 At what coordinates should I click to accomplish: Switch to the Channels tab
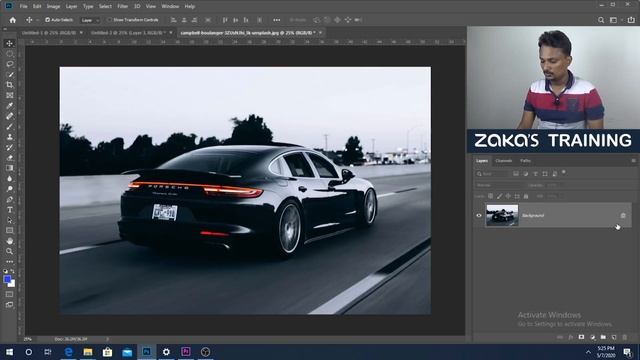(x=503, y=161)
